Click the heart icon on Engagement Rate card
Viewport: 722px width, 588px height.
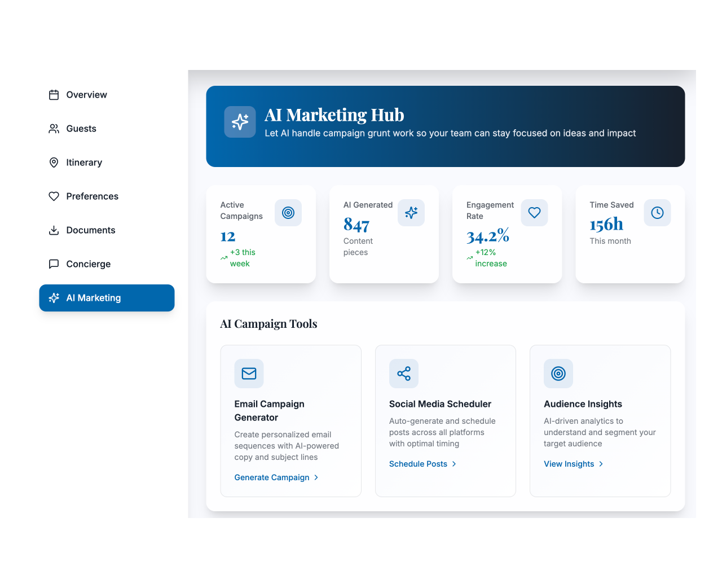click(534, 213)
